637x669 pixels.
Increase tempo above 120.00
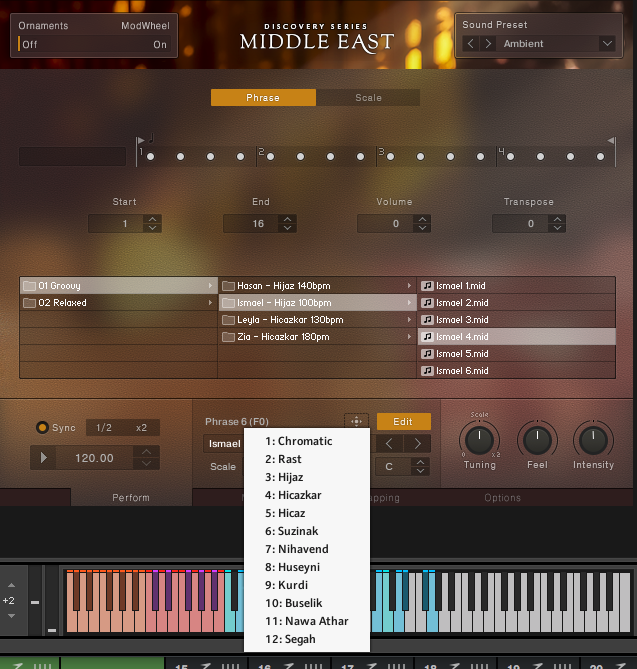(x=146, y=452)
